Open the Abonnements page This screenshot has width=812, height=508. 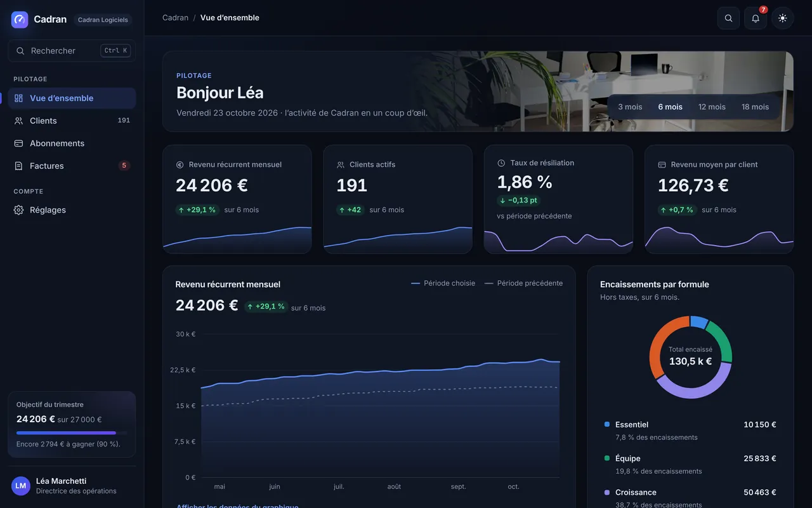point(72,144)
